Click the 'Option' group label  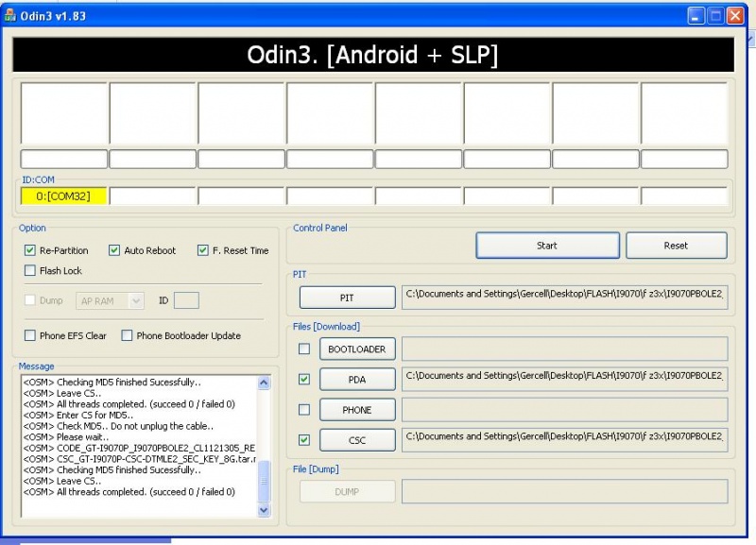32,228
